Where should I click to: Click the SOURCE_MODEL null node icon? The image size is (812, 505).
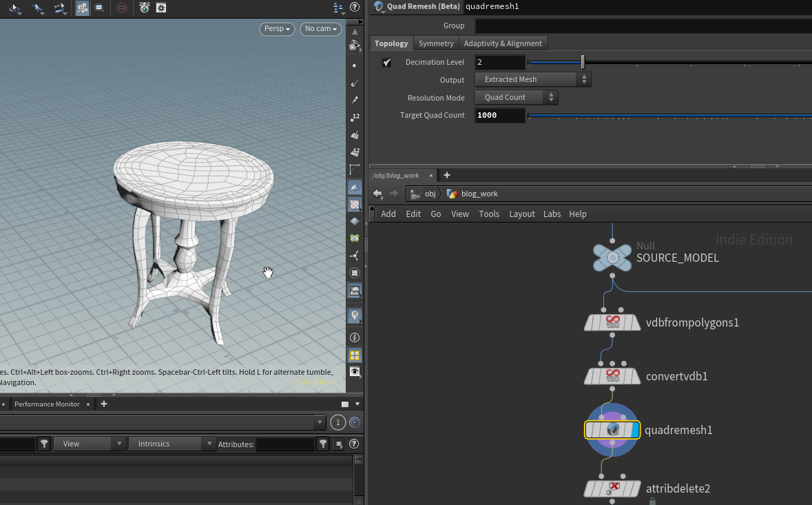click(x=612, y=258)
